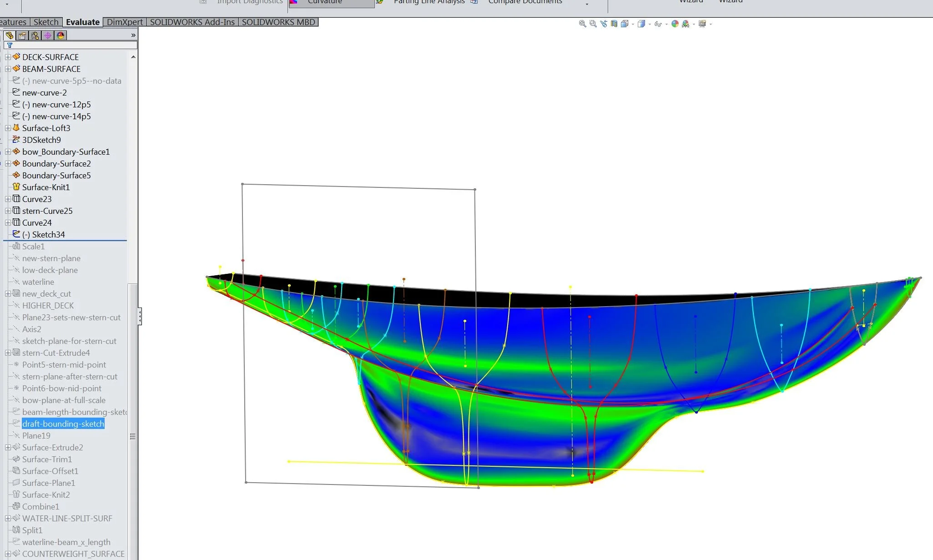The image size is (933, 560).
Task: Toggle Parting Line Analysis on
Action: click(x=429, y=2)
